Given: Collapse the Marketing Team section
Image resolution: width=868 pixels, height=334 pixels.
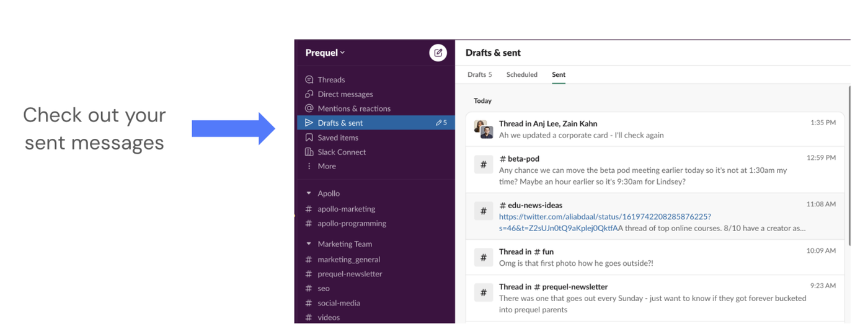Looking at the screenshot, I should click(x=309, y=244).
